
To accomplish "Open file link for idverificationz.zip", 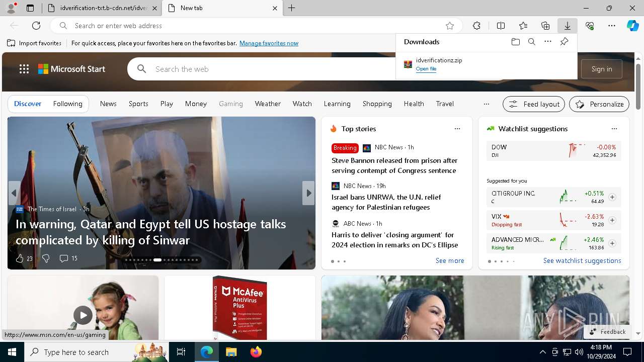I will coord(426,69).
